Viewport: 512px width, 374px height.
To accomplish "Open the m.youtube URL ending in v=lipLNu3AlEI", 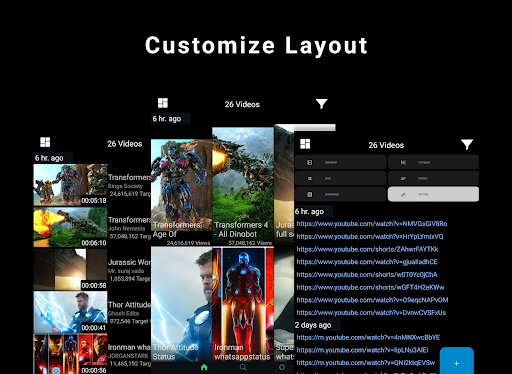I will [362, 350].
